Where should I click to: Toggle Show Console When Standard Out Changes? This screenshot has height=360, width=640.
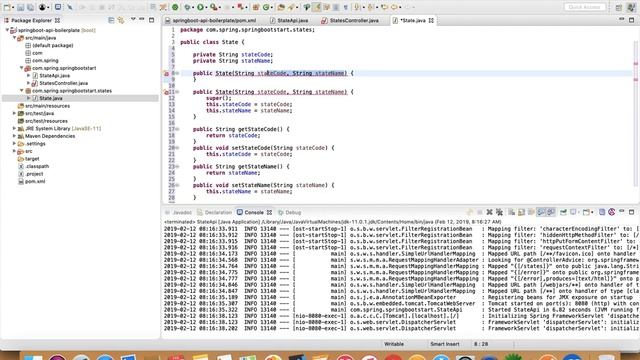(x=540, y=212)
